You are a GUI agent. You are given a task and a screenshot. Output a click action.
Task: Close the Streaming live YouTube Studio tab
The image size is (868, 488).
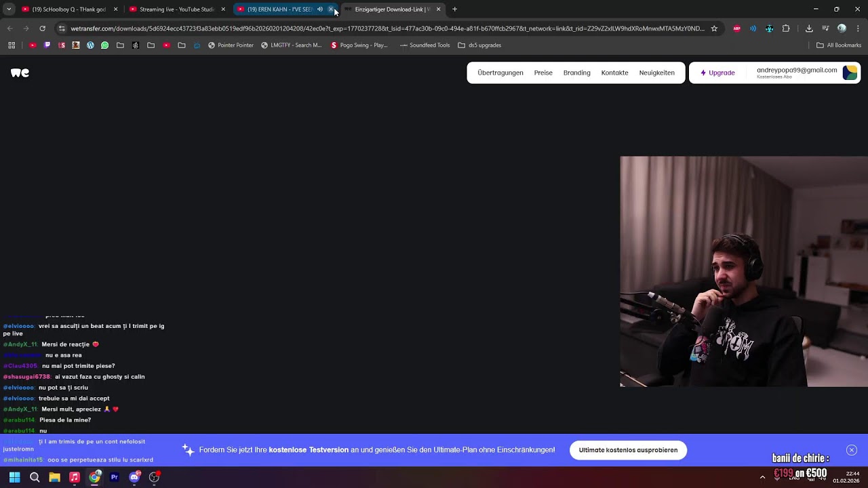223,9
